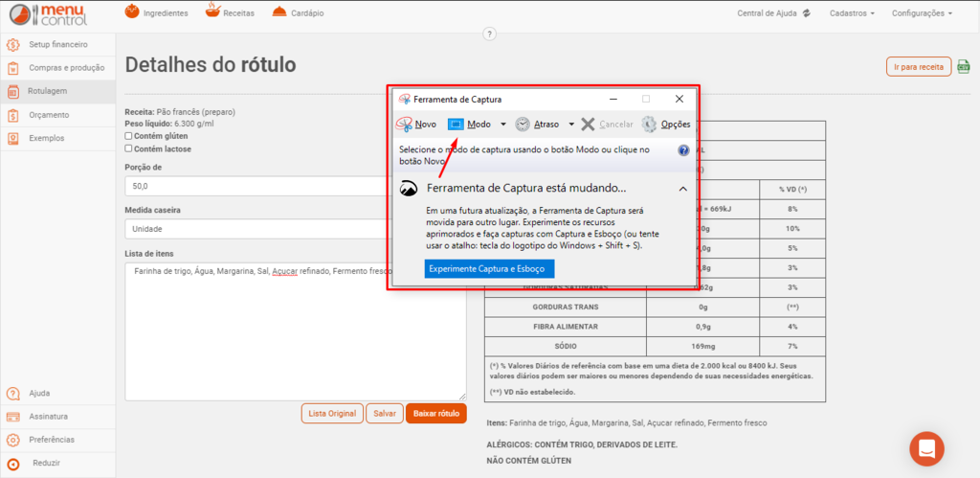Click Ir para receita button
The image size is (980, 478).
pos(918,66)
